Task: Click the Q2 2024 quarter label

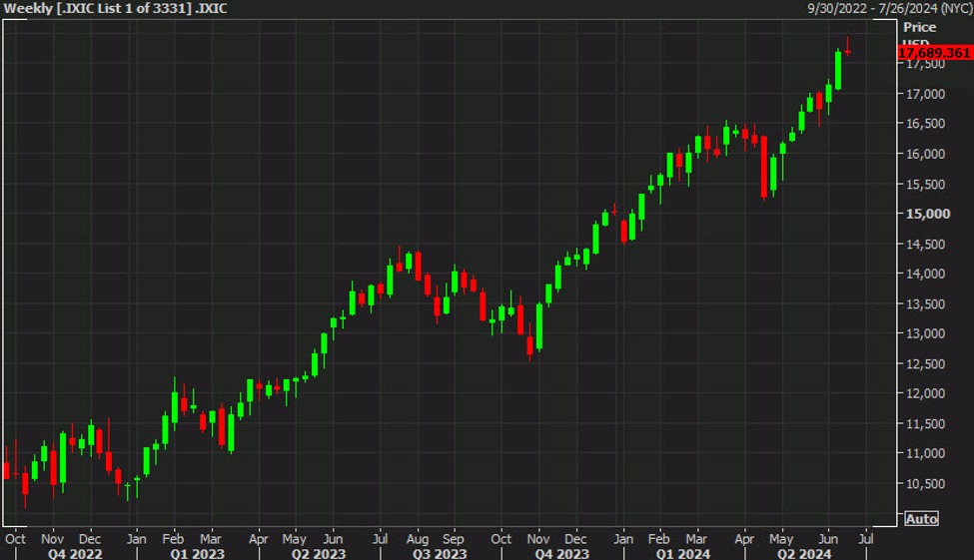Action: [804, 553]
